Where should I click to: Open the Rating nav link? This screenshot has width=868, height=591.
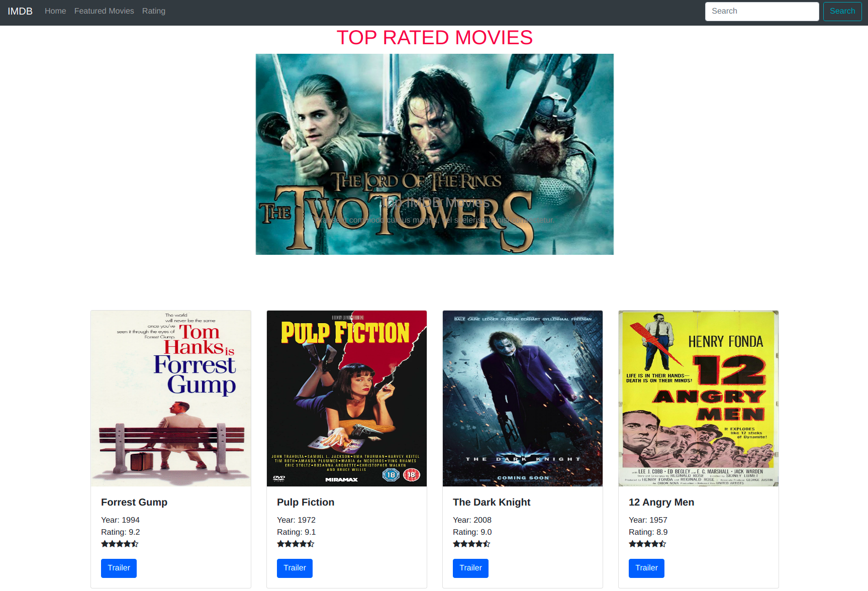click(x=154, y=11)
